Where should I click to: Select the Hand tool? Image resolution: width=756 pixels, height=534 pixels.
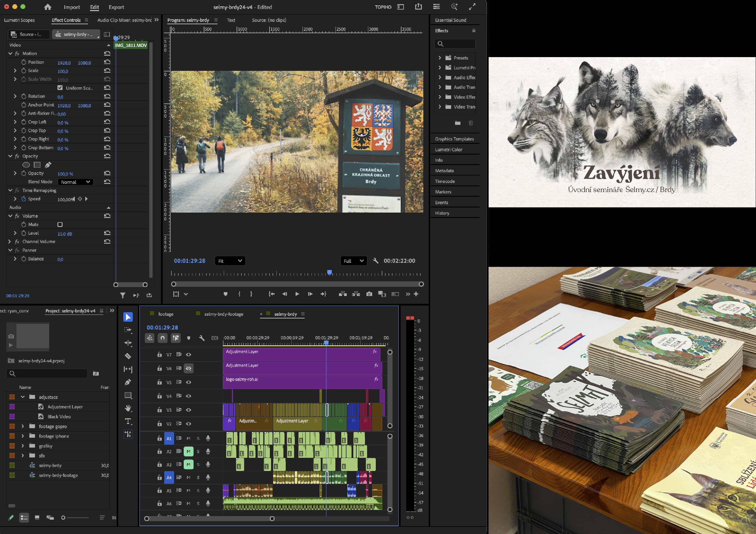(x=128, y=408)
